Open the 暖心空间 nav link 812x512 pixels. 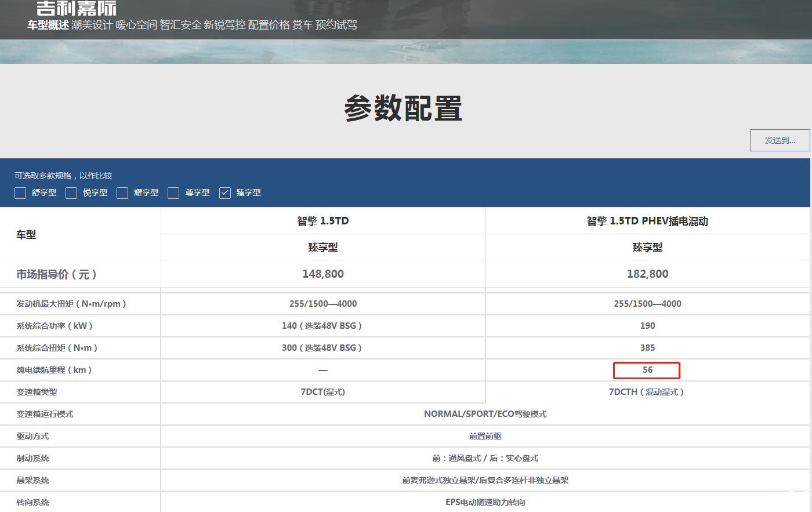[136, 25]
